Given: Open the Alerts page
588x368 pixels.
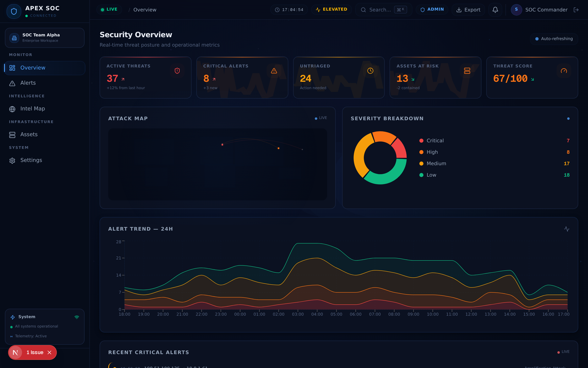Looking at the screenshot, I should (45, 83).
